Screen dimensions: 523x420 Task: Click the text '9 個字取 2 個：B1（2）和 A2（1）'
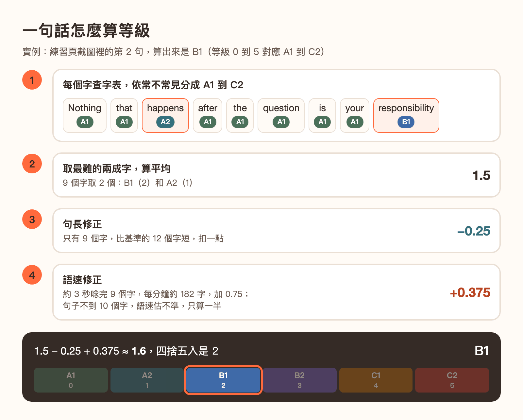coord(128,183)
